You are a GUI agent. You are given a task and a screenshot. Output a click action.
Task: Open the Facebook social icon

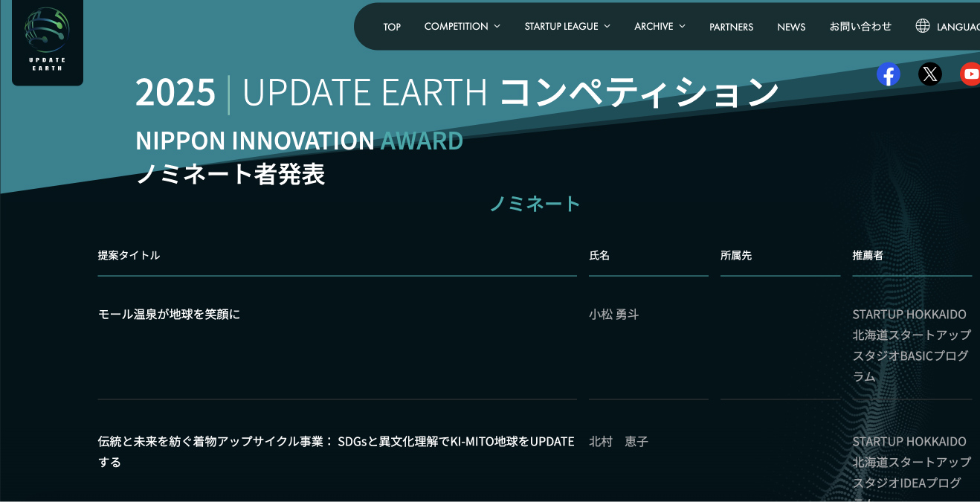889,74
